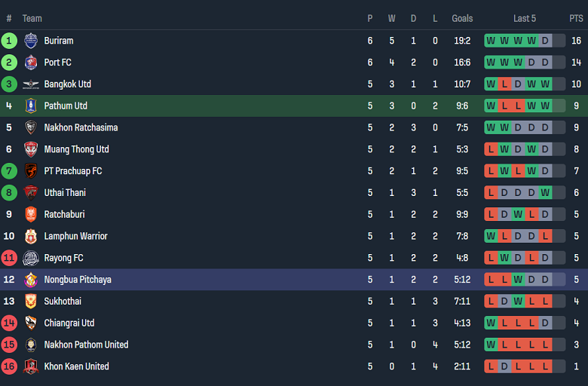The image size is (588, 386).
Task: Select the Bangkok Utd team logo
Action: tap(30, 84)
